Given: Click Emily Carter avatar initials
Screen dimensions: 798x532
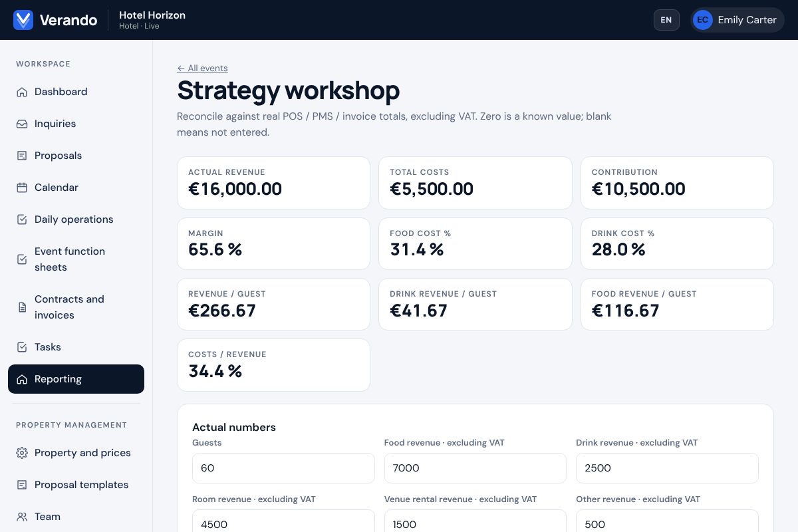Looking at the screenshot, I should click(703, 20).
